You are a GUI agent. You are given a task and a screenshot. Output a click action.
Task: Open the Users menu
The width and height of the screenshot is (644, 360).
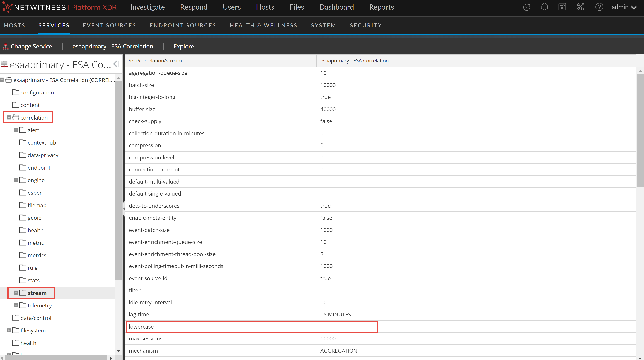(231, 7)
